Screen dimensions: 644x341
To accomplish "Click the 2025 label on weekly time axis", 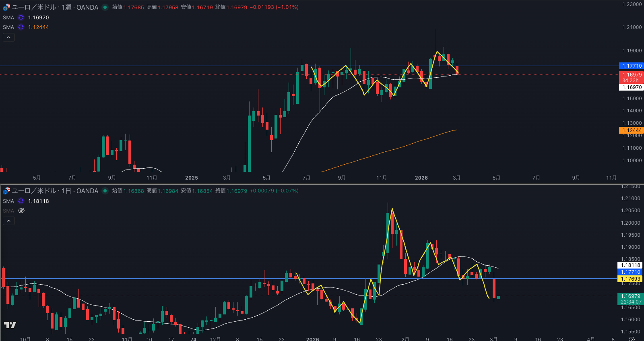I will pos(191,178).
